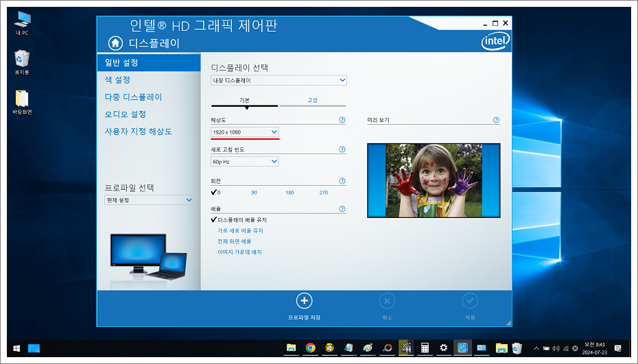
Task: Open Settings gear in the taskbar
Action: [443, 348]
